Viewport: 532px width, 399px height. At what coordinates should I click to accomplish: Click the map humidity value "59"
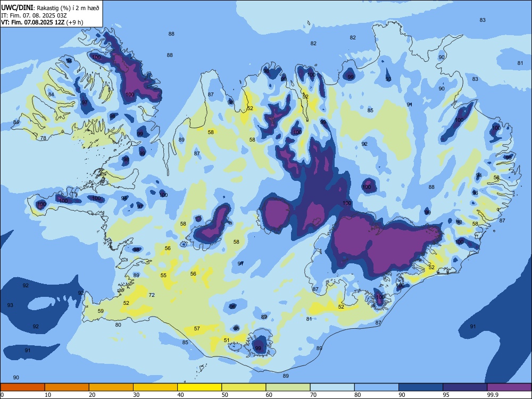[x=101, y=311]
